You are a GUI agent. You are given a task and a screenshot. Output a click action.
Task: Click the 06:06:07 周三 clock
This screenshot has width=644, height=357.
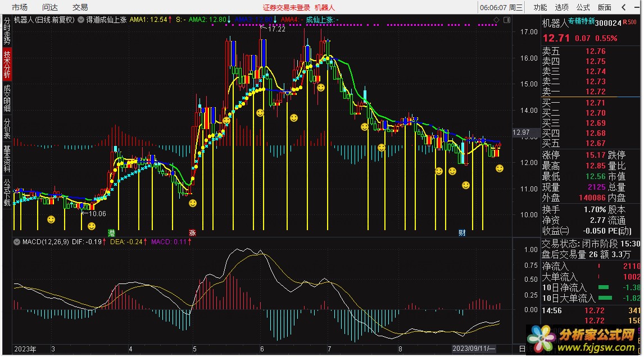(x=501, y=7)
